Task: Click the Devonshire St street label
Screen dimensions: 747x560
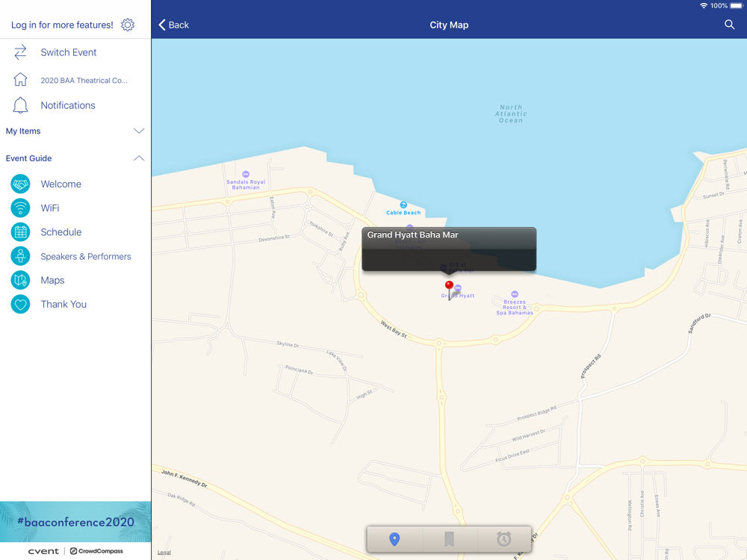Action: pyautogui.click(x=274, y=238)
